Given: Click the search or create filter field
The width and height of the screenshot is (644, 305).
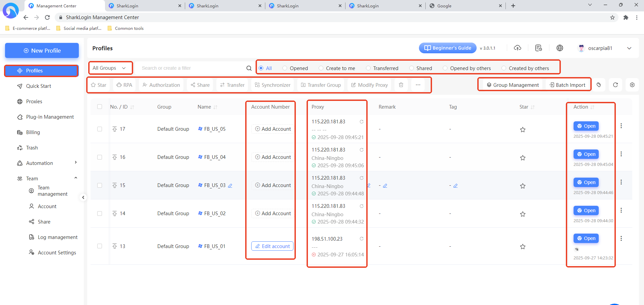Looking at the screenshot, I should click(191, 68).
